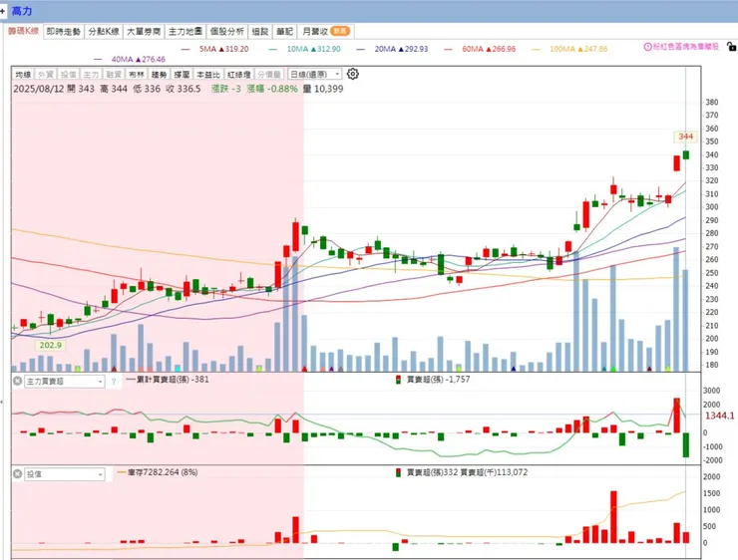This screenshot has height=560, width=738.
Task: Click the 高力 stock name title
Action: pyautogui.click(x=22, y=11)
